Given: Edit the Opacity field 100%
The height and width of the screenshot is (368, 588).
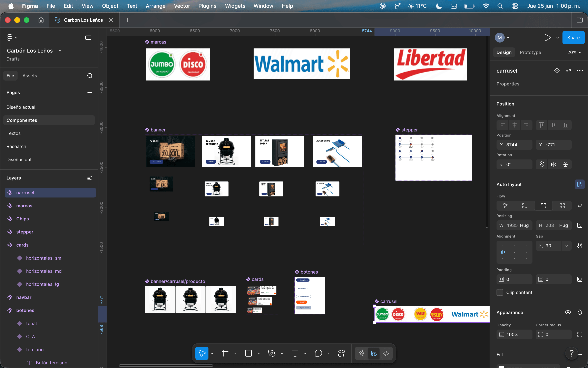Looking at the screenshot, I should [x=514, y=334].
